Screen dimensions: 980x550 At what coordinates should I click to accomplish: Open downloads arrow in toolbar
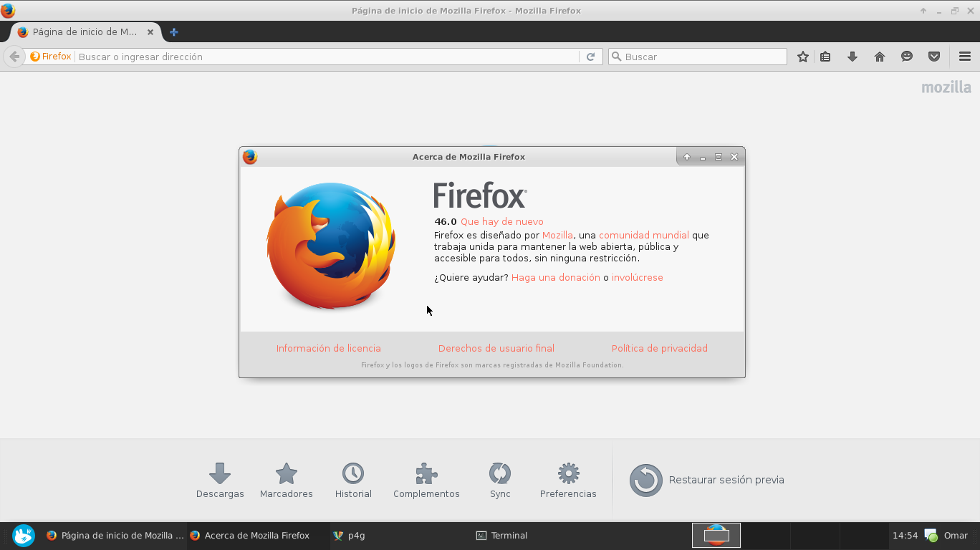[x=852, y=57]
